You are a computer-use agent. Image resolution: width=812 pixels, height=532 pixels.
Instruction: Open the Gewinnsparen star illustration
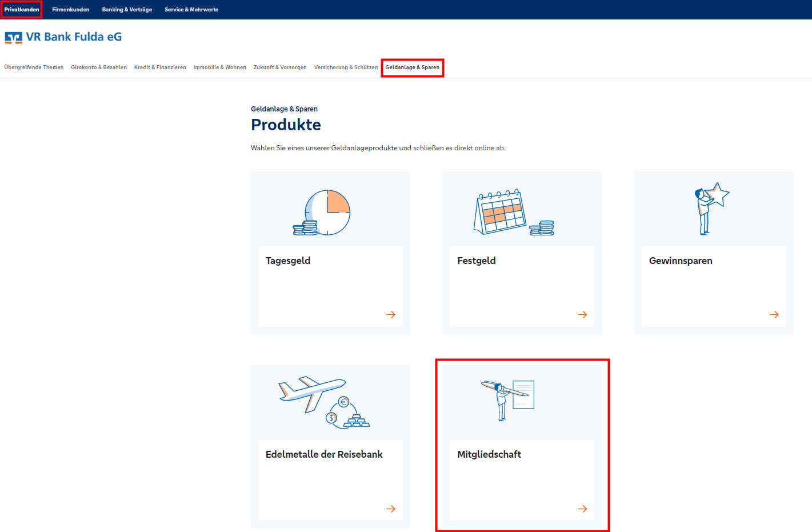pyautogui.click(x=711, y=209)
